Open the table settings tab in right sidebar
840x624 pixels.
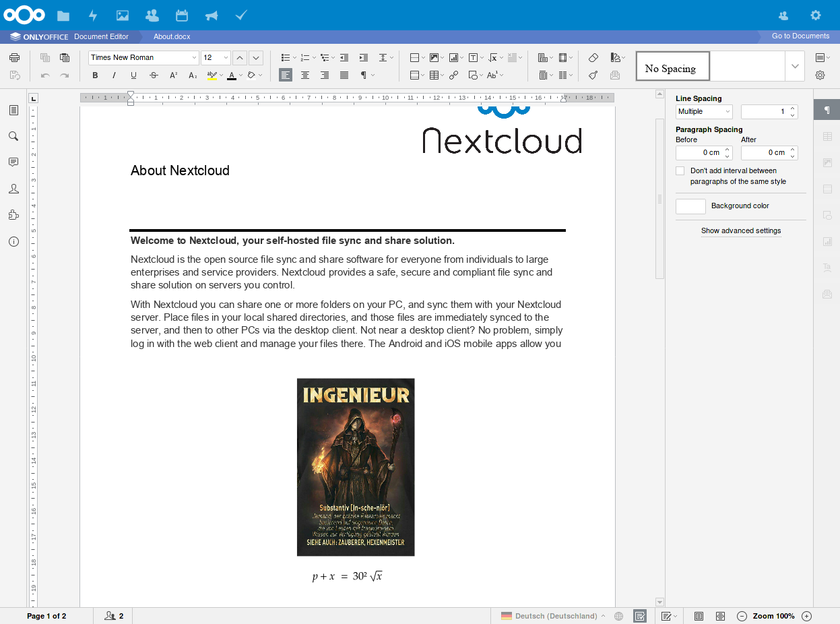pyautogui.click(x=827, y=137)
